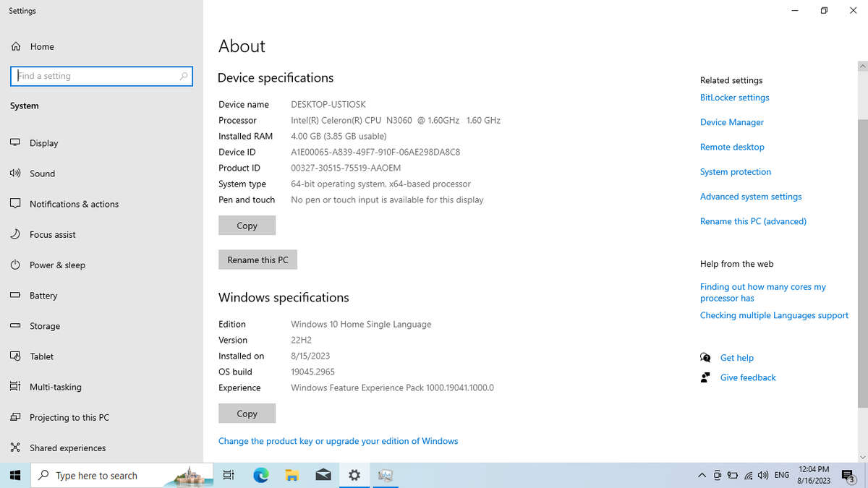Open Multi-tasking settings icon
Screen dimensions: 868x488
coord(16,387)
